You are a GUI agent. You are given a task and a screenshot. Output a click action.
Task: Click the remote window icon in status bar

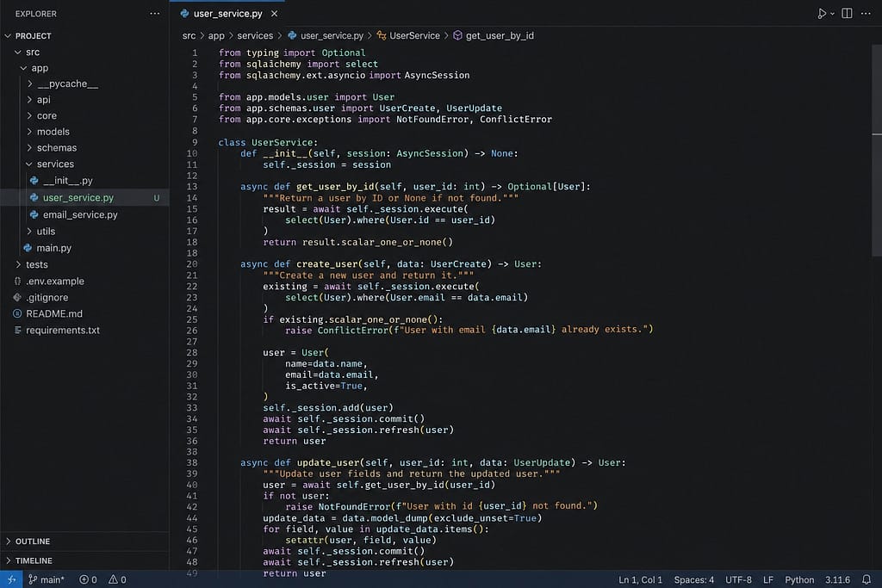[x=11, y=579]
